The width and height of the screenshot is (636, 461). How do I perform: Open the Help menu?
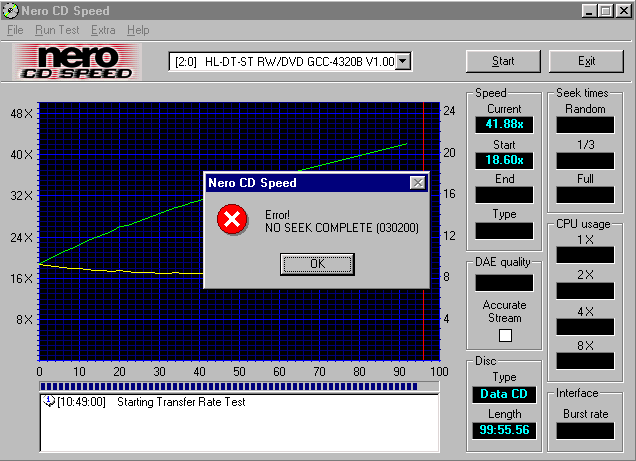tap(138, 30)
